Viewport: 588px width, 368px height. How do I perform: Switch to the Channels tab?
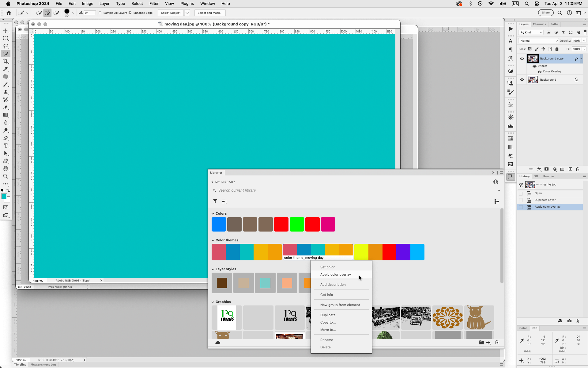click(539, 24)
